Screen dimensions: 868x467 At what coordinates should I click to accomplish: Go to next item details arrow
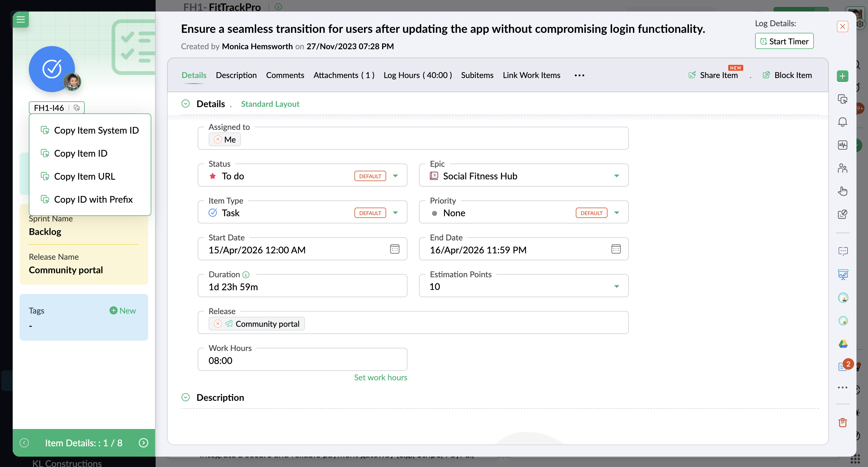[x=144, y=443]
